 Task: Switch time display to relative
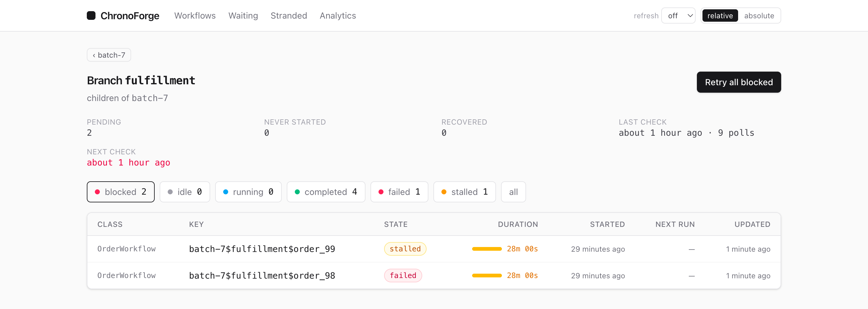point(720,15)
